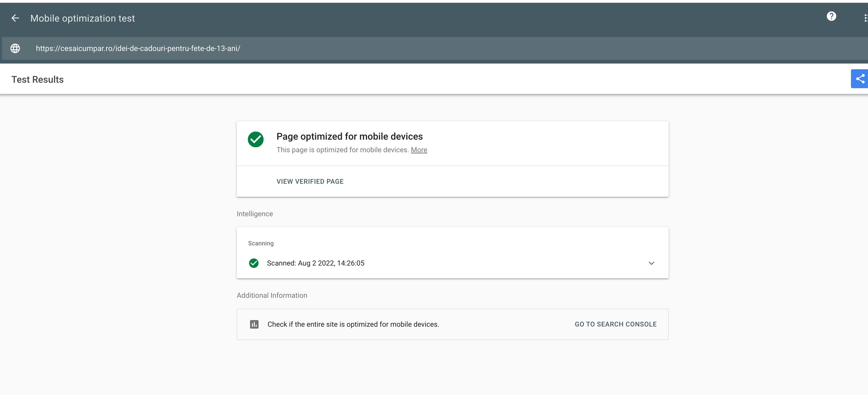868x395 pixels.
Task: Click VIEW VERIFIED PAGE
Action: 310,181
